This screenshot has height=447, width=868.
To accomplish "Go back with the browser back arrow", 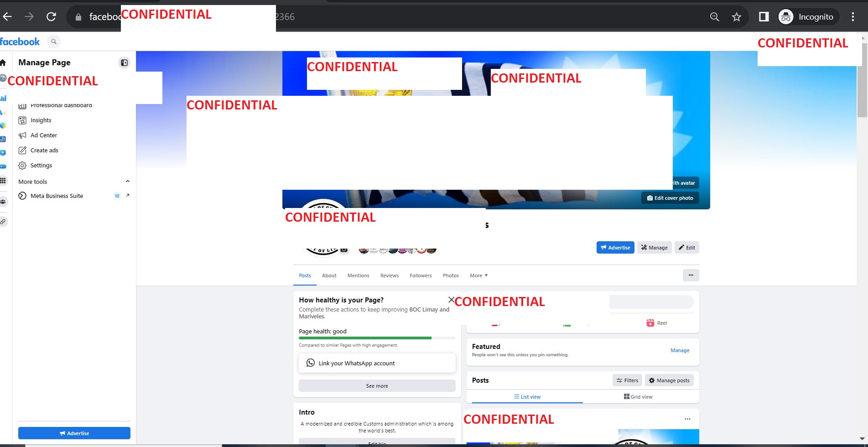I will [7, 17].
